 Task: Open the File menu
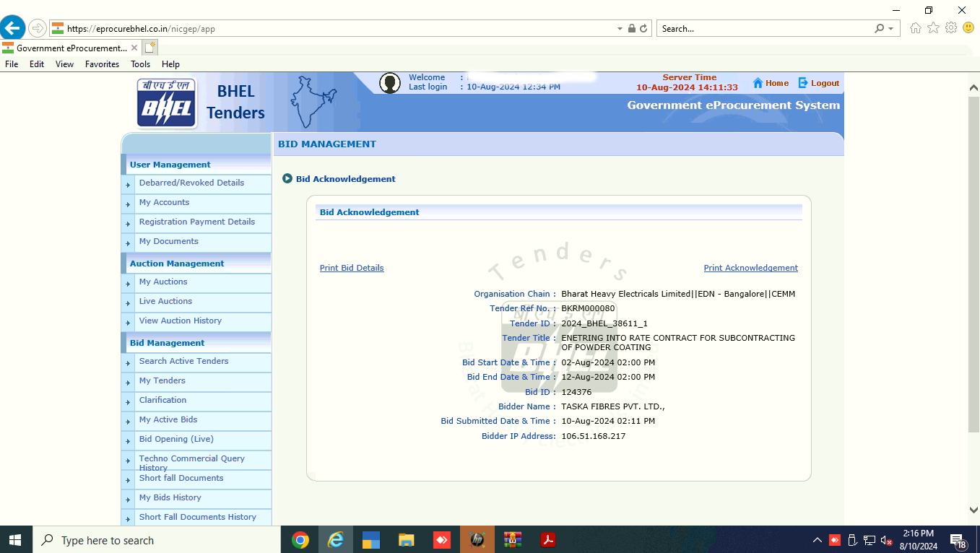(x=12, y=64)
